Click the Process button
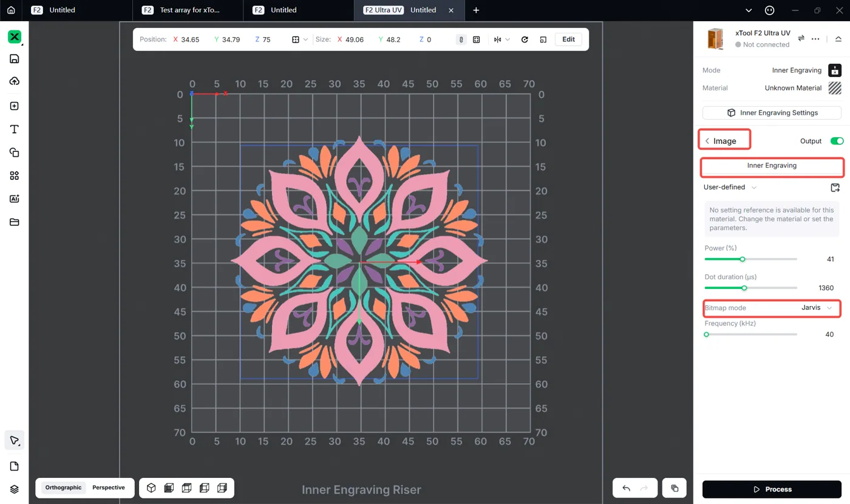This screenshot has width=850, height=504. pyautogui.click(x=772, y=489)
